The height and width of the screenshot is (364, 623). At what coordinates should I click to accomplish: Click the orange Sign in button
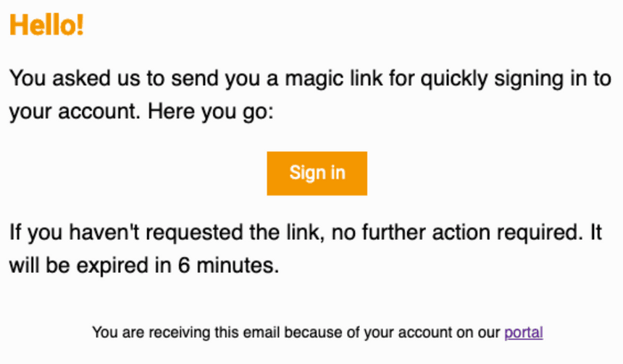point(317,173)
